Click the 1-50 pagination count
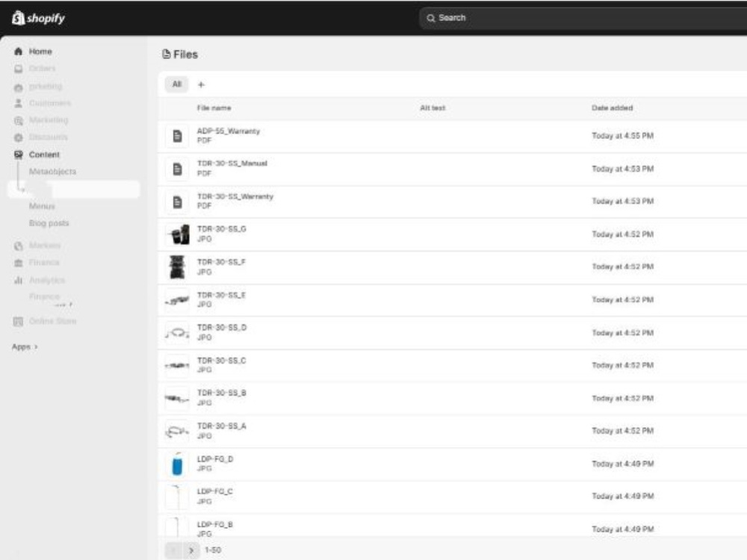Screen dimensions: 747x560 213,550
